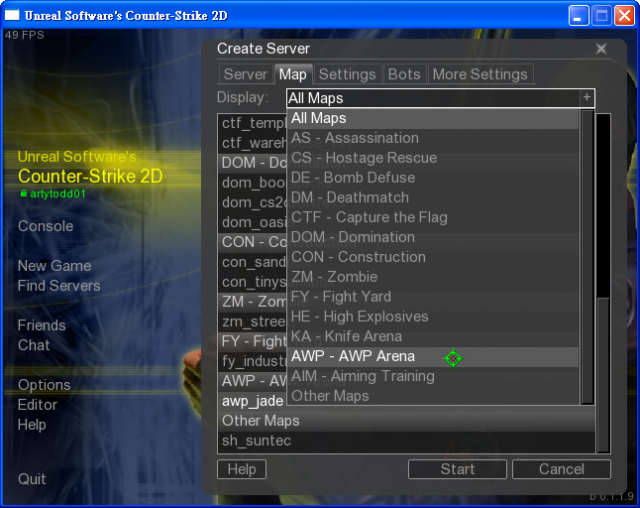Open Options in main menu

coord(44,385)
